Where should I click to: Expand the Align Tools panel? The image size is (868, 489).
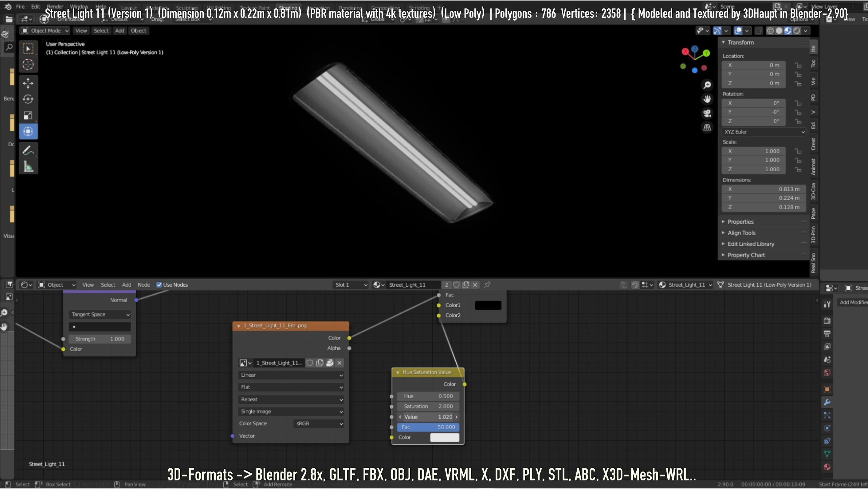(x=741, y=233)
